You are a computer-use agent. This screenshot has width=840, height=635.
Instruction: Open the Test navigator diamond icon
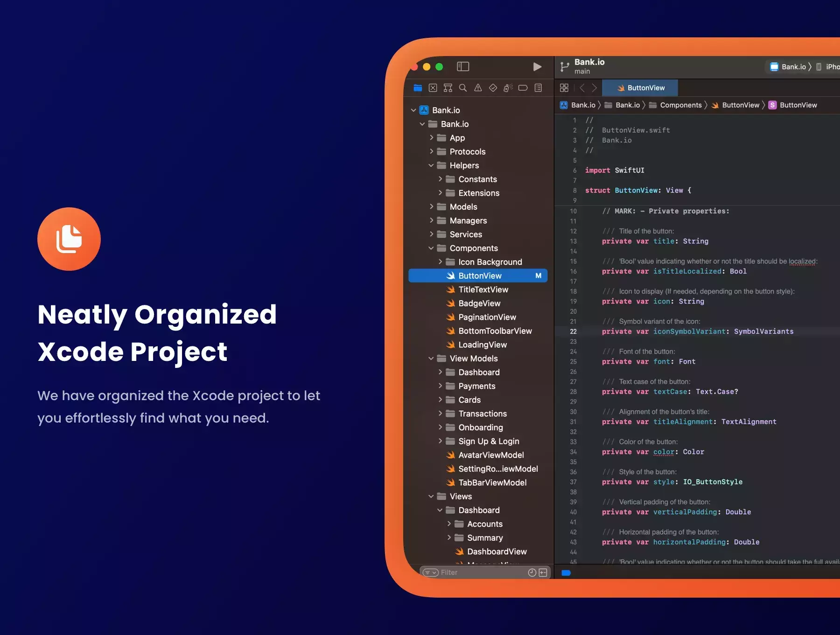pos(493,88)
